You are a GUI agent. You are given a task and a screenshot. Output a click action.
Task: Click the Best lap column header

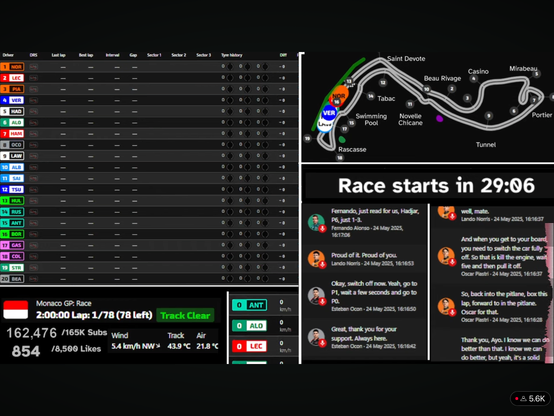coord(86,55)
